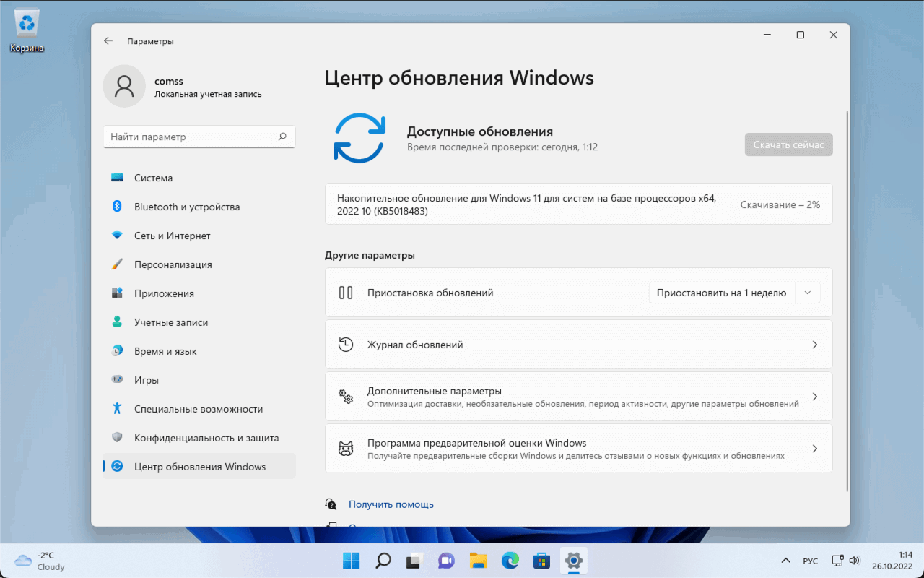Image resolution: width=924 pixels, height=578 pixels.
Task: Open File Explorer on taskbar
Action: click(479, 560)
